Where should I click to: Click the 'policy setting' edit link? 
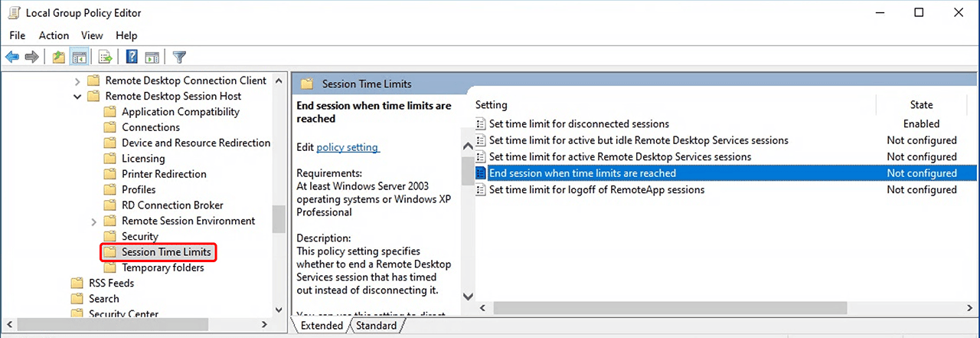[348, 146]
